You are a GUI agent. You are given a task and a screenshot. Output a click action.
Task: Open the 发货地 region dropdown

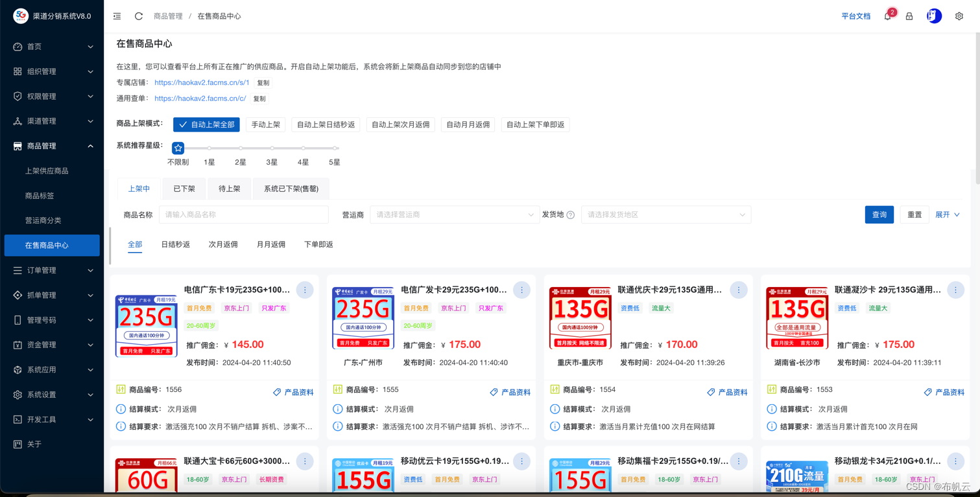tap(666, 214)
